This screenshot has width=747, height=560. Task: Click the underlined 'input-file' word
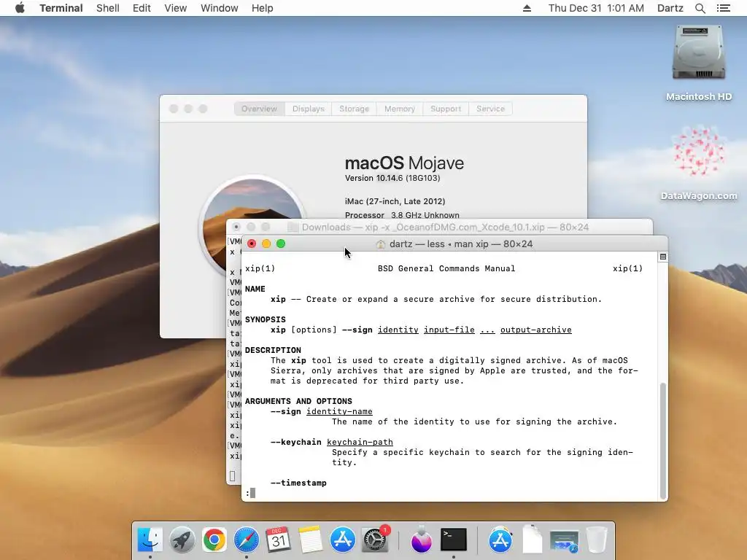tap(449, 330)
